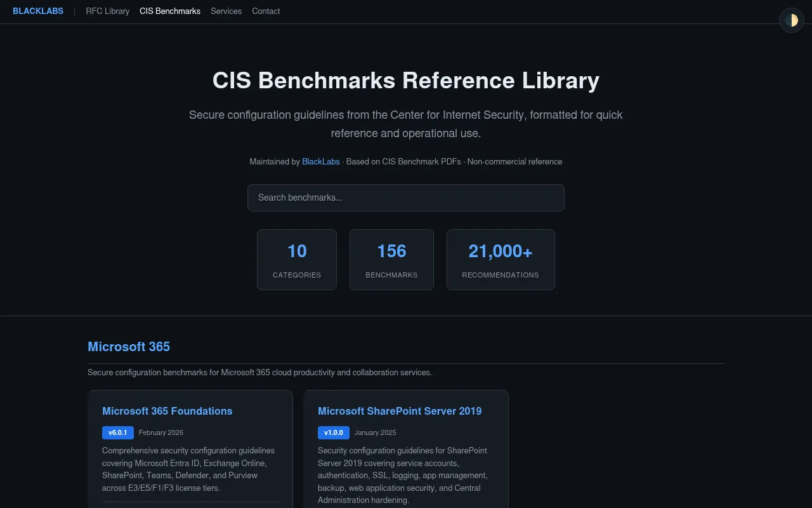Focus the Search benchmarks field
The width and height of the screenshot is (812, 508).
pyautogui.click(x=406, y=197)
